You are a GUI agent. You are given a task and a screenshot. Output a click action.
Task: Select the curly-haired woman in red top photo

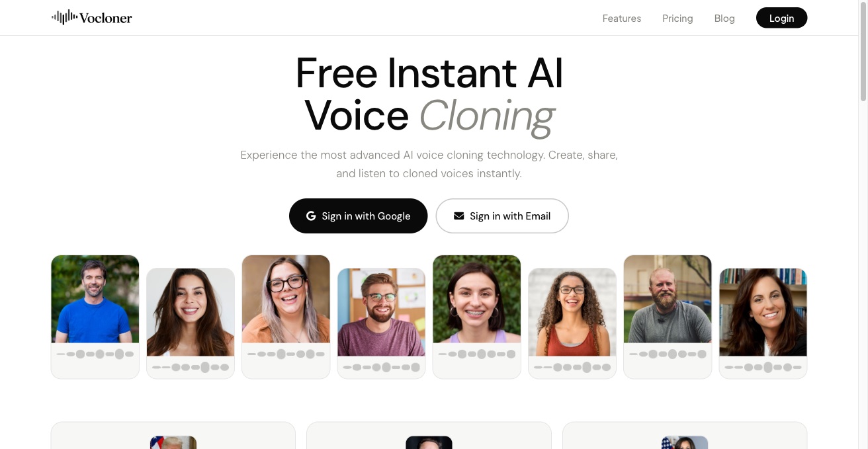(x=572, y=312)
